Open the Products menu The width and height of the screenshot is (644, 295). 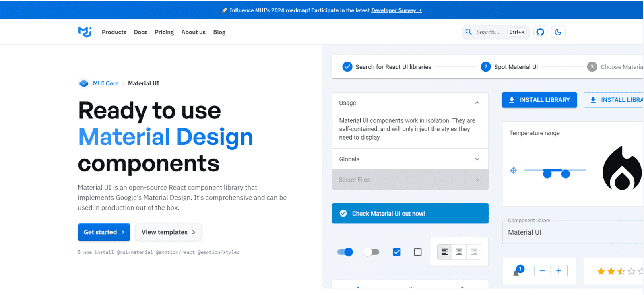coord(114,32)
